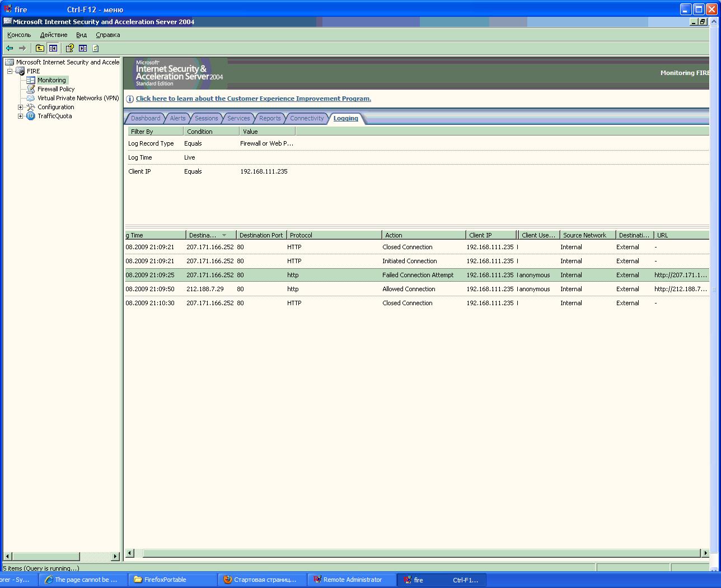Expand the TrafficQuota tree node
The width and height of the screenshot is (721, 588).
[x=20, y=116]
